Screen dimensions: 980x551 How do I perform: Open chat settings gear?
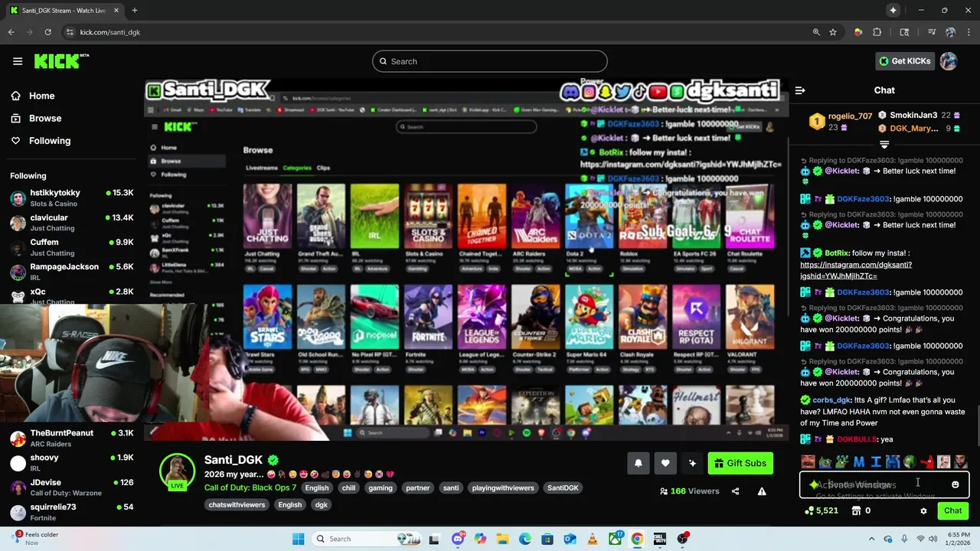923,511
